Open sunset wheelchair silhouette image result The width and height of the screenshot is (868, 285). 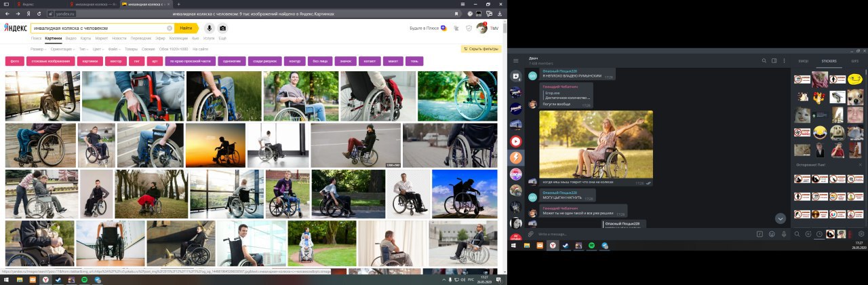[x=216, y=145]
